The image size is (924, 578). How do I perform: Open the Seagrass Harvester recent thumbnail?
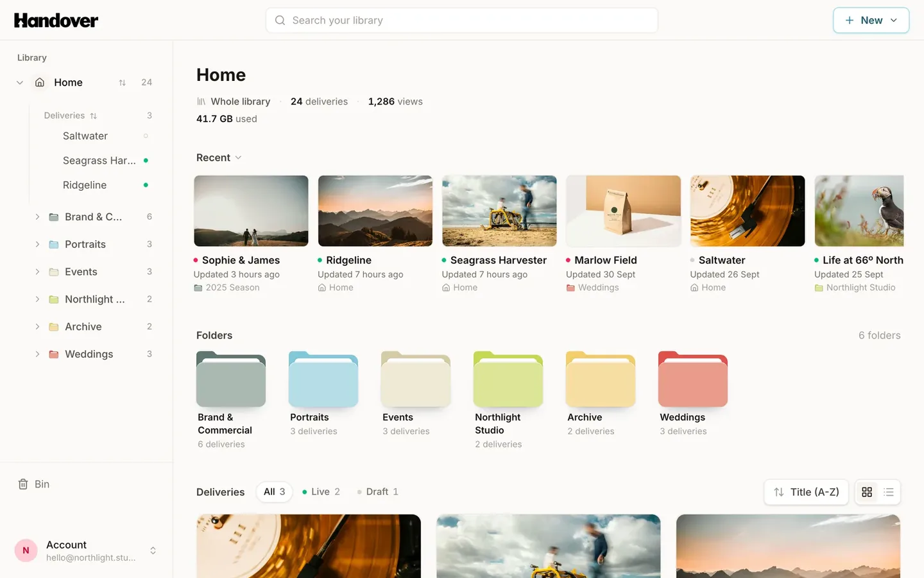[499, 211]
